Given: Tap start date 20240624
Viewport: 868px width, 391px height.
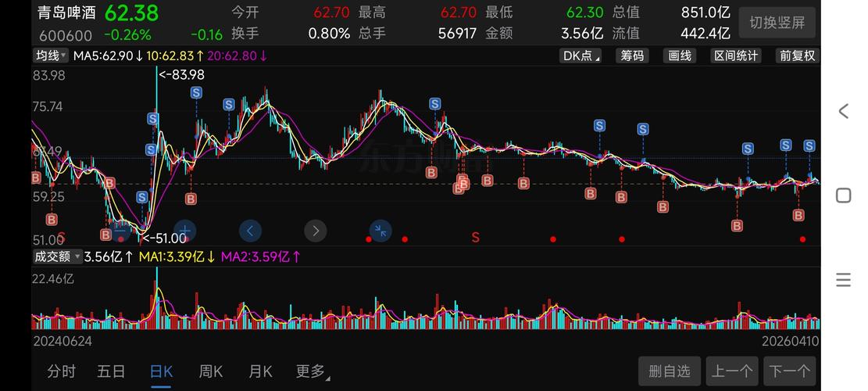Looking at the screenshot, I should (x=63, y=341).
